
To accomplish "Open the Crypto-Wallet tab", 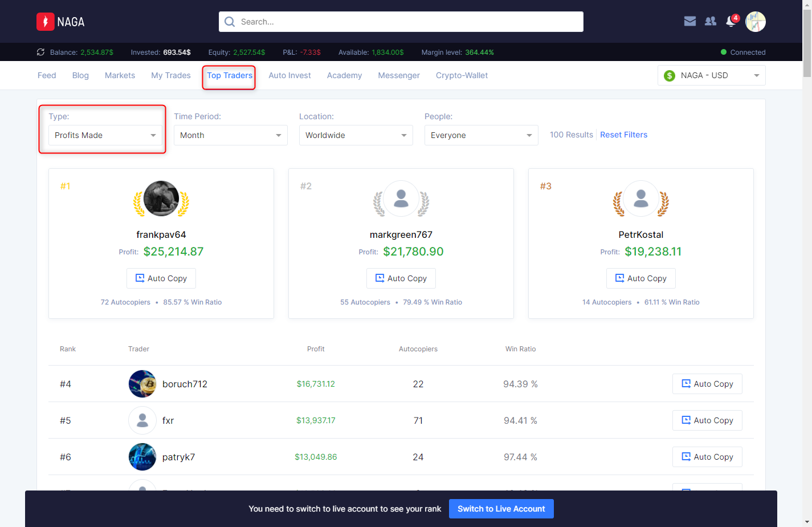I will [x=462, y=75].
